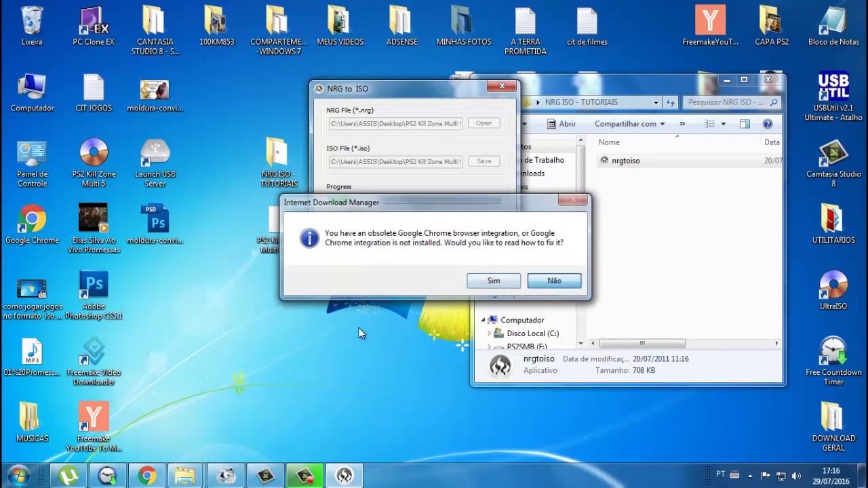
Task: Select Freemake Video Downloader icon
Action: [94, 361]
